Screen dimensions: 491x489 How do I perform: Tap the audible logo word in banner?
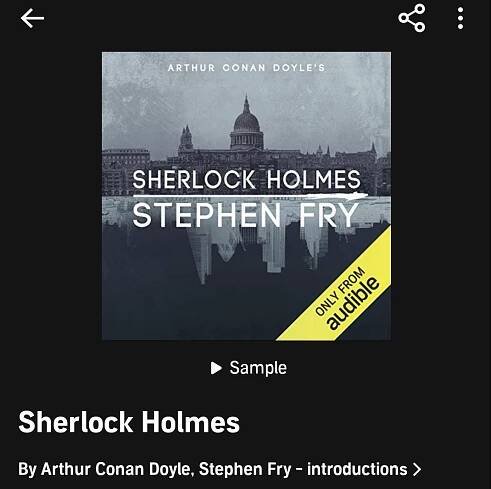click(353, 303)
